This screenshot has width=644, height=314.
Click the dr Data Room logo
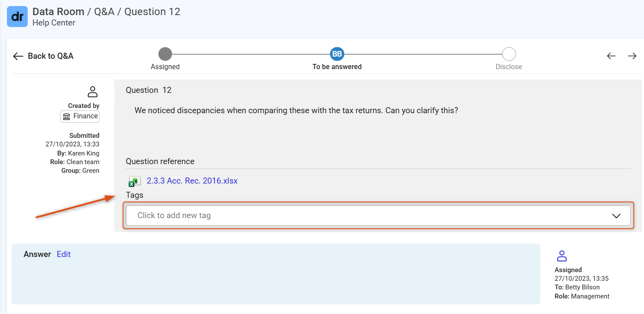point(17,17)
